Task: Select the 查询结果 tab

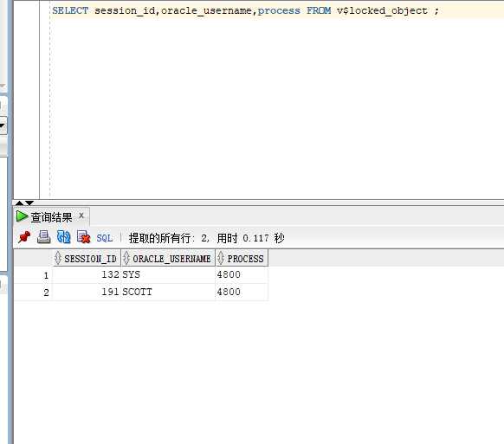Action: click(x=51, y=217)
